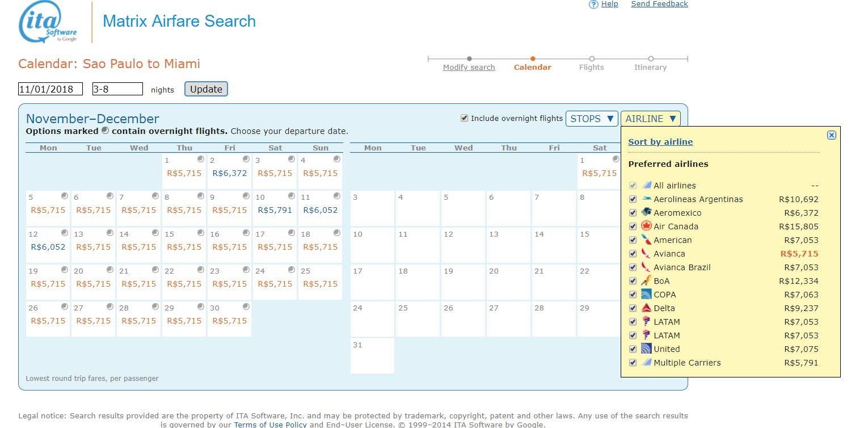Uncheck Avianca airline checkbox

633,254
